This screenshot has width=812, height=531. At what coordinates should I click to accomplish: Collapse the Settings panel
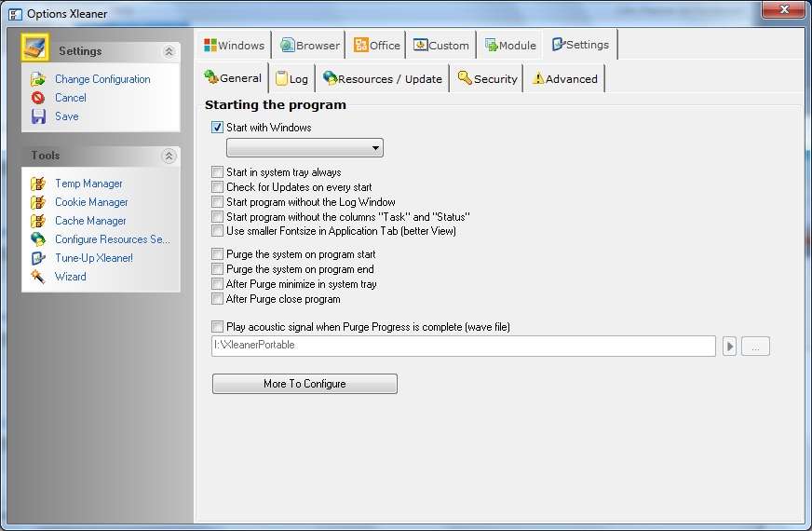pyautogui.click(x=169, y=52)
